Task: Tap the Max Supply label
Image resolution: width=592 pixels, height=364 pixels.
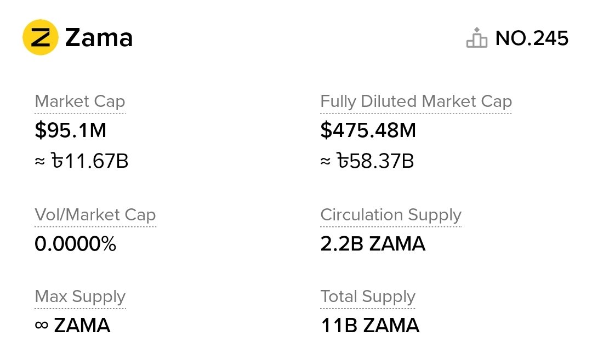Action: pos(80,297)
